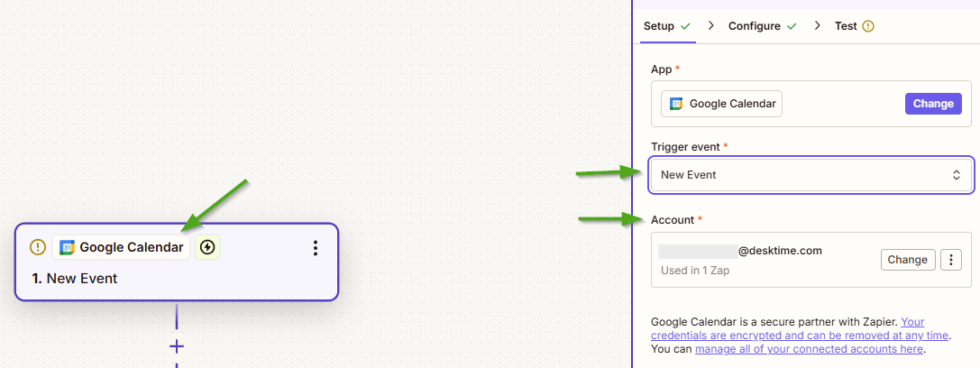Select the '1. New Event' step title

tap(75, 279)
